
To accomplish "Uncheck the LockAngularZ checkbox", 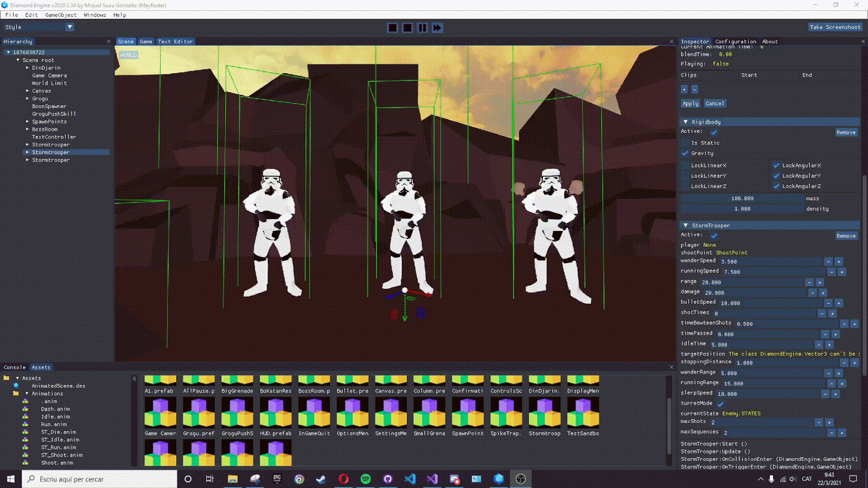I will pyautogui.click(x=776, y=186).
